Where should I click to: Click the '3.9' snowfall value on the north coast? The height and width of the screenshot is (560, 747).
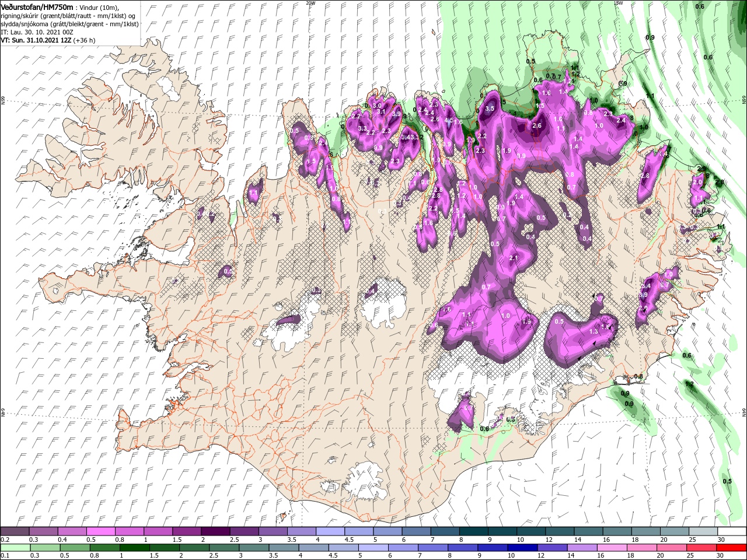point(397,115)
